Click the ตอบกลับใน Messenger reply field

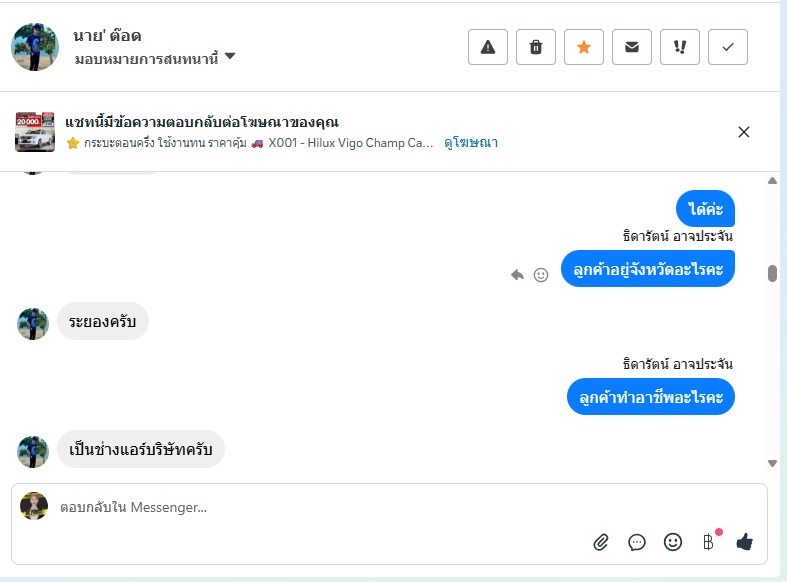[300, 507]
